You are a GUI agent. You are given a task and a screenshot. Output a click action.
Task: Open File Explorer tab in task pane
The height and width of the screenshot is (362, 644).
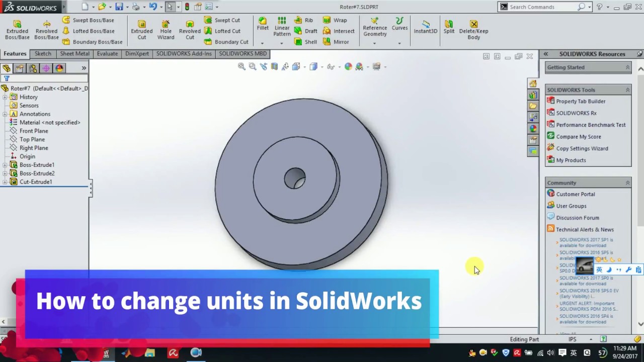533,106
